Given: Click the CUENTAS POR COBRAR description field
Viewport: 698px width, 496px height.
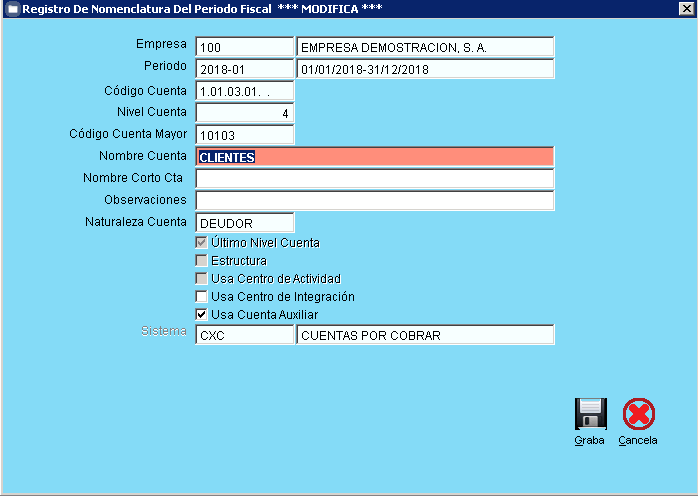Looking at the screenshot, I should point(425,335).
